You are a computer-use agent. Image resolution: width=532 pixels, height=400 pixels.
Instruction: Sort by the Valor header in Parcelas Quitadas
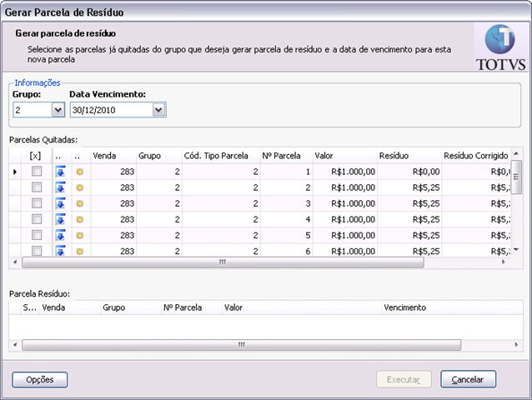344,156
